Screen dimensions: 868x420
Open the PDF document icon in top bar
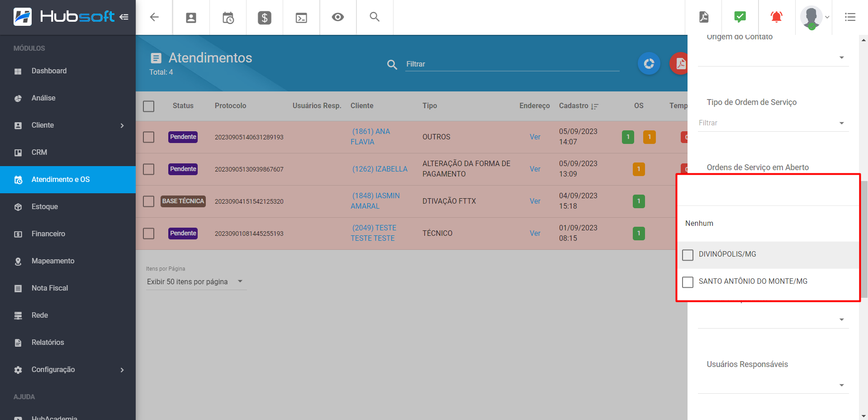(704, 17)
